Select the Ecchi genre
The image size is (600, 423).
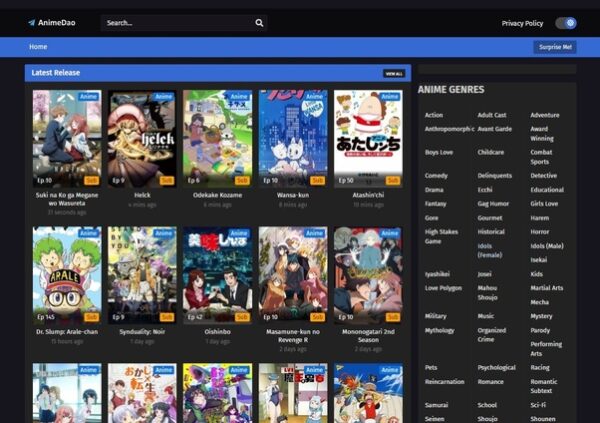485,190
